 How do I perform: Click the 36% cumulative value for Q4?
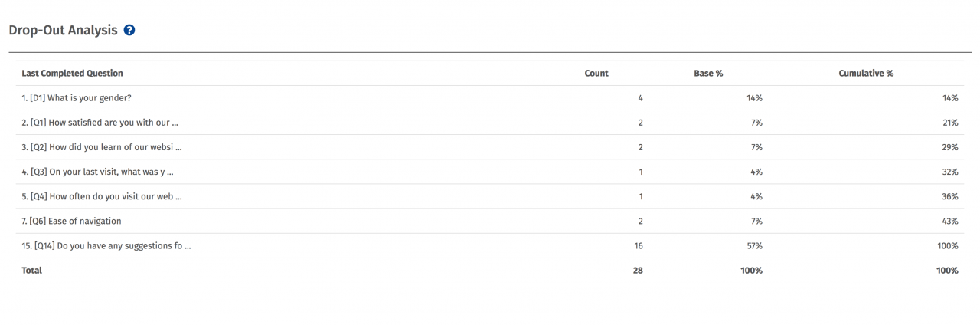[950, 197]
